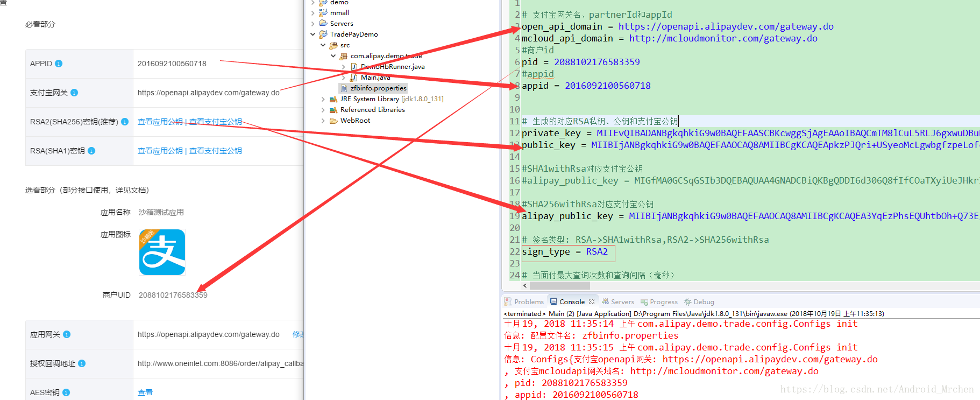Click the info icon next to 授权回调地址
Screen dimensions: 980x400
pos(82,363)
